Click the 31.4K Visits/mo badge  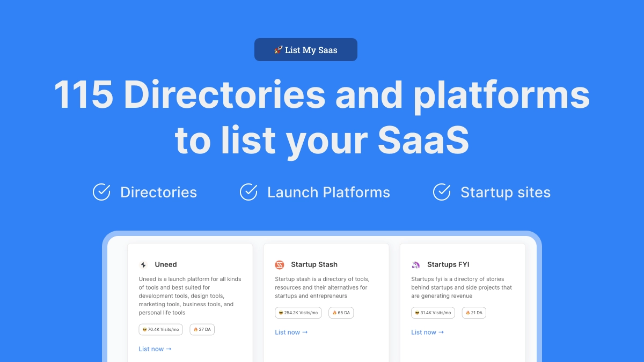click(x=433, y=313)
